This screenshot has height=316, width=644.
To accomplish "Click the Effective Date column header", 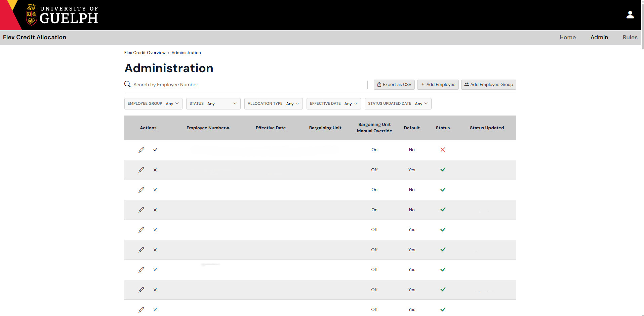I will tap(271, 128).
